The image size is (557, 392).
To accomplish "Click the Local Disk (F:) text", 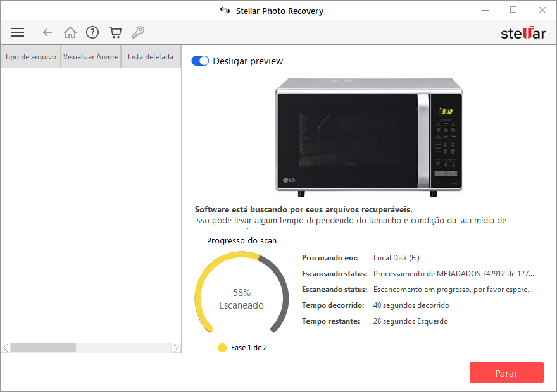I will [x=396, y=258].
